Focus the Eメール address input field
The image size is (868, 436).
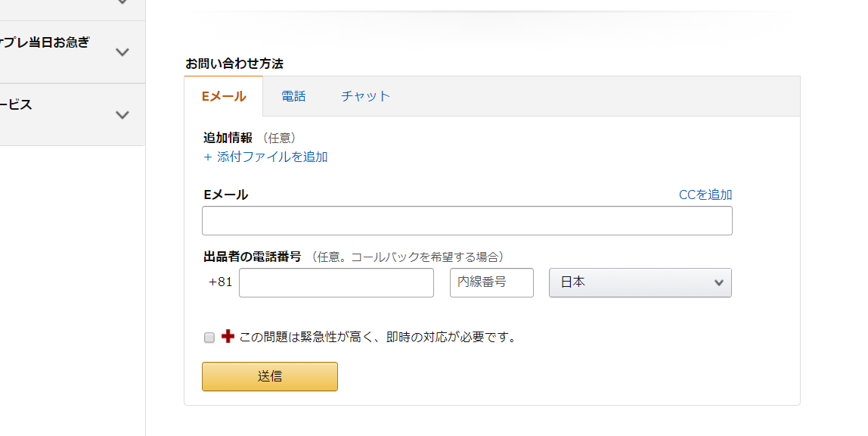tap(467, 220)
